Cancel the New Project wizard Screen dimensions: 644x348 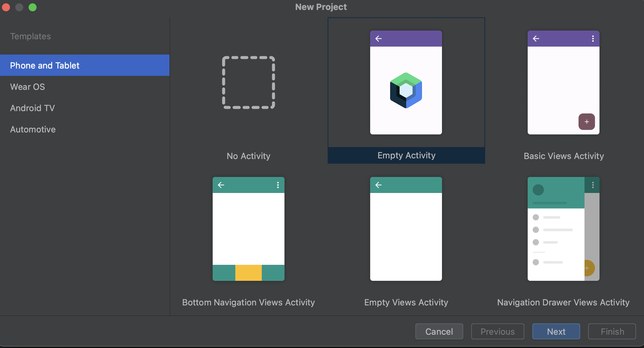tap(439, 331)
